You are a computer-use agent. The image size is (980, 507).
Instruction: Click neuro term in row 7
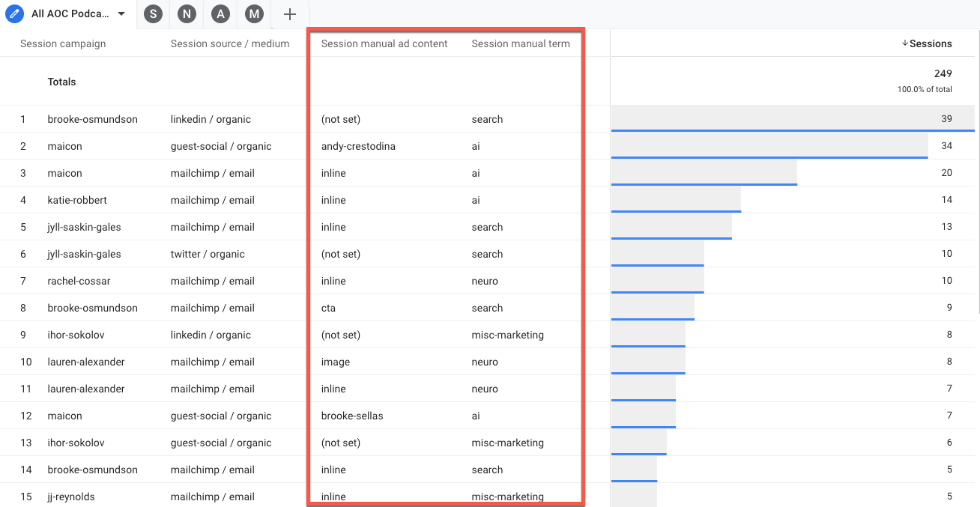coord(485,281)
